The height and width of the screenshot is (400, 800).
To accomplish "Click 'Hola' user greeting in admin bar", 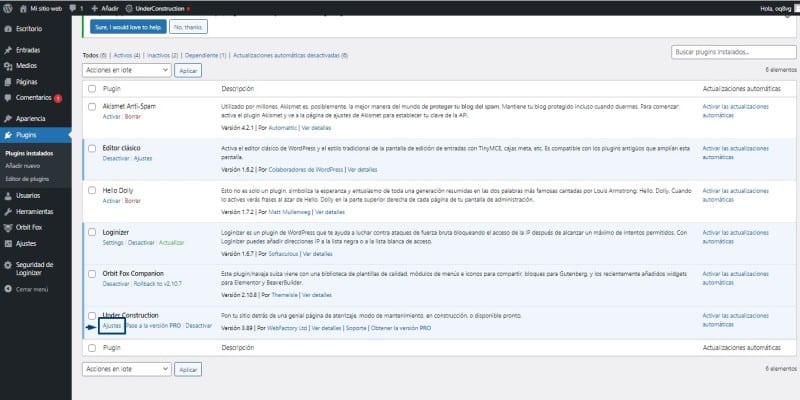I will (x=776, y=9).
